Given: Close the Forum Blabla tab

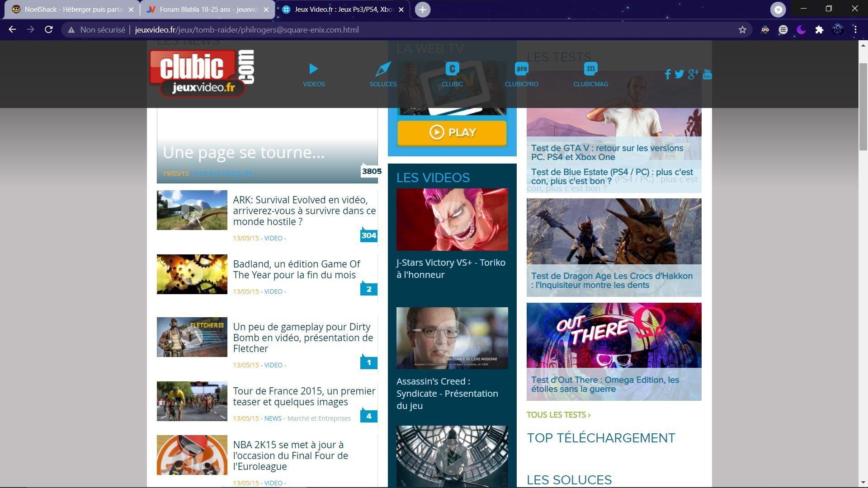Looking at the screenshot, I should [266, 9].
